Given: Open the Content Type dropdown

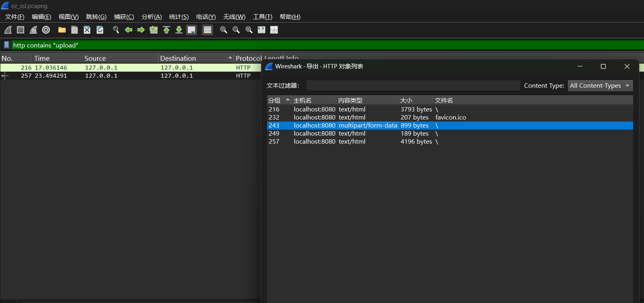Looking at the screenshot, I should point(600,86).
